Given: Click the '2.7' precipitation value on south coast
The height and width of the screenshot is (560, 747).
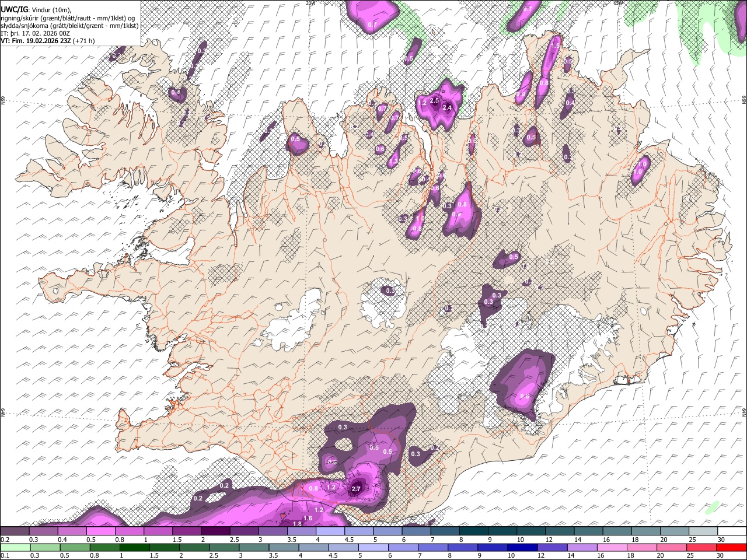Looking at the screenshot, I should click(357, 489).
